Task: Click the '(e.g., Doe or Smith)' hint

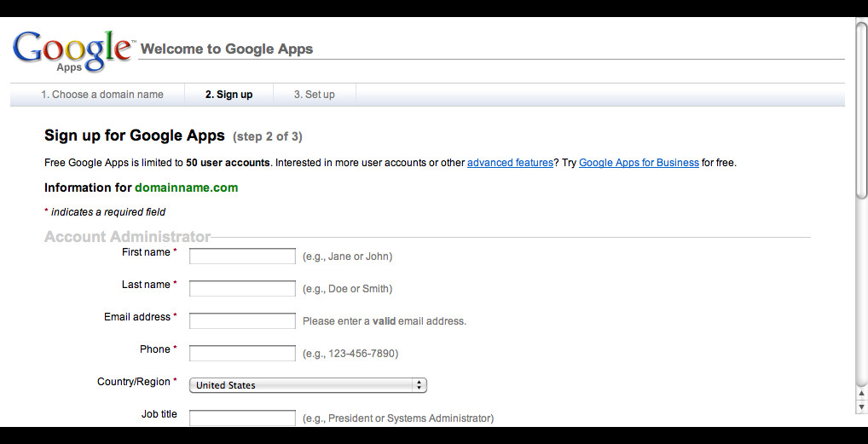Action: pos(348,289)
